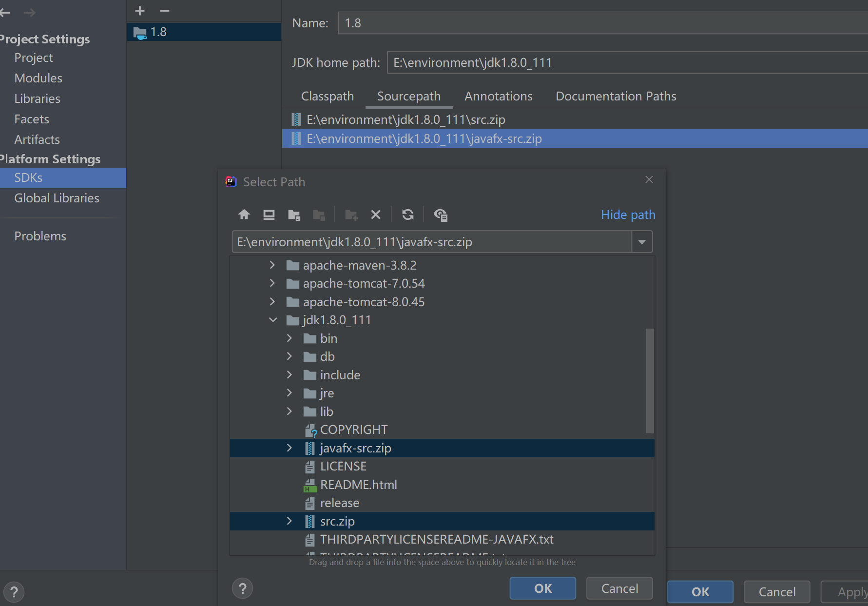Expand the src.zip archive
The width and height of the screenshot is (868, 606).
pos(289,521)
